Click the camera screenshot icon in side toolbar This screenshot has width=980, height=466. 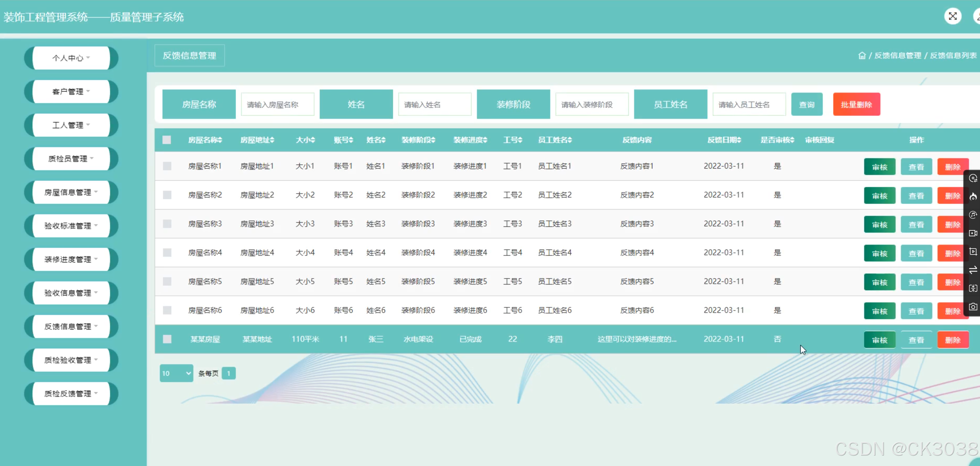point(973,307)
